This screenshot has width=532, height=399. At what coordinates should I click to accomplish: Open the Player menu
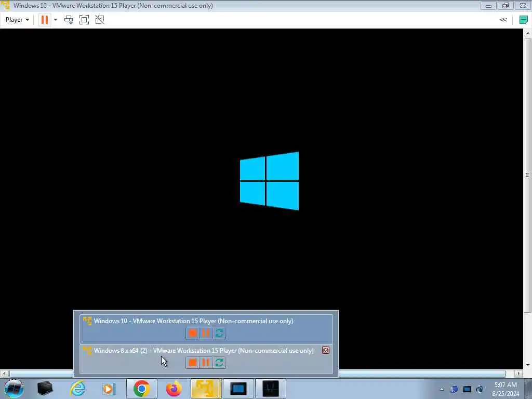point(17,20)
